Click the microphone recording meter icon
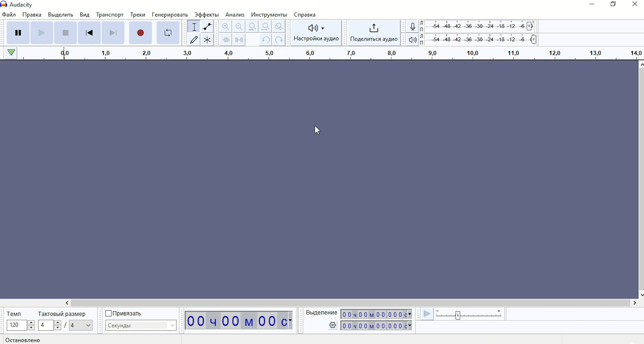The height and width of the screenshot is (344, 644). coord(413,26)
